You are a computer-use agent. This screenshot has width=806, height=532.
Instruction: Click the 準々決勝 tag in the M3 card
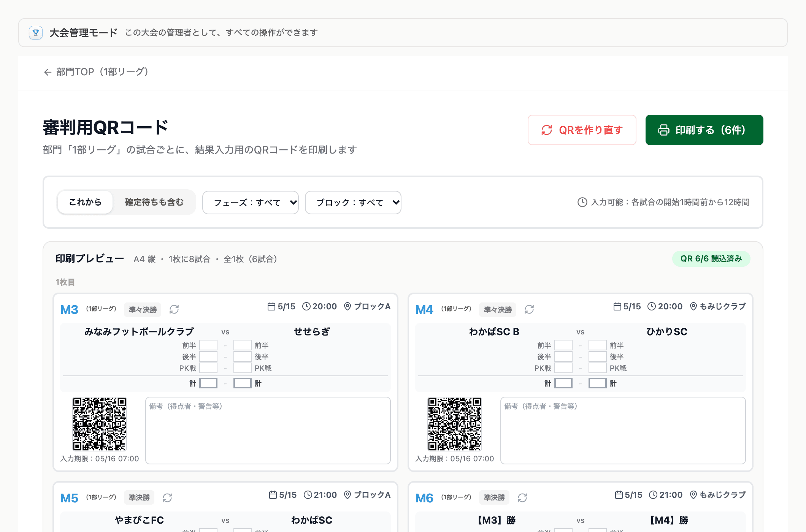pos(143,310)
